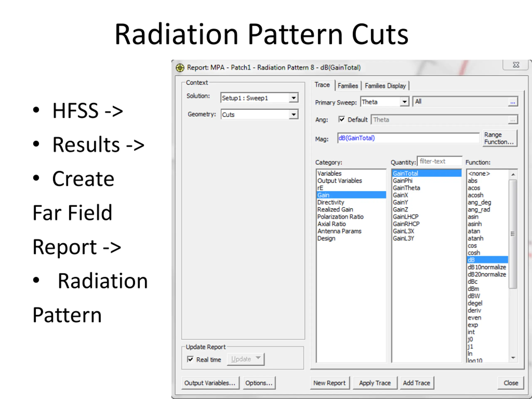The image size is (532, 399).
Task: Select GainTotal quantity
Action: [427, 173]
